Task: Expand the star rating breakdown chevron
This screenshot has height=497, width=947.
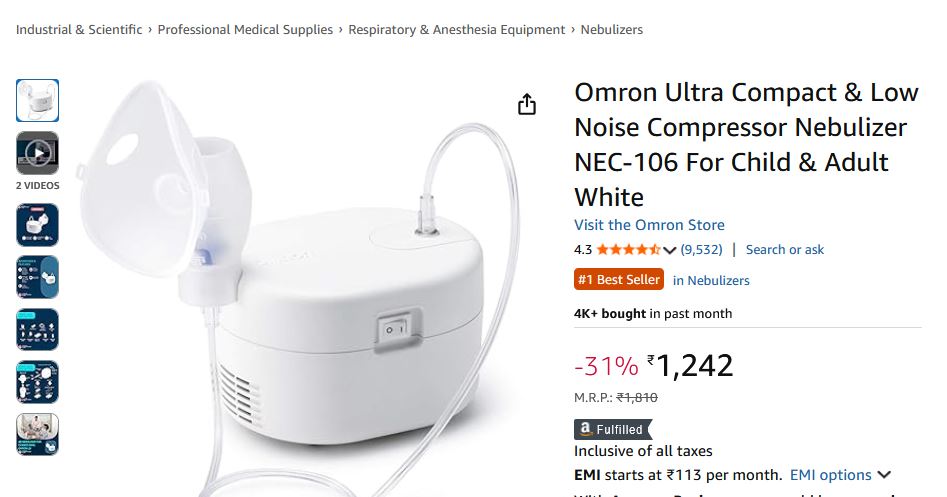Action: 669,250
